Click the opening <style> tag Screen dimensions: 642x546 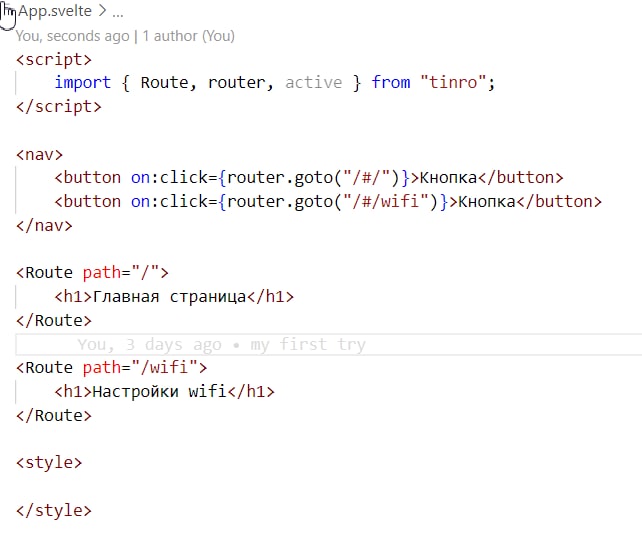tap(49, 463)
